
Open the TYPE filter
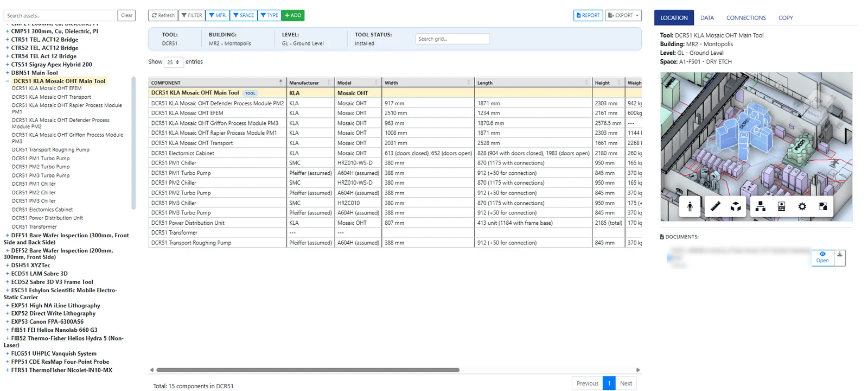pos(270,15)
